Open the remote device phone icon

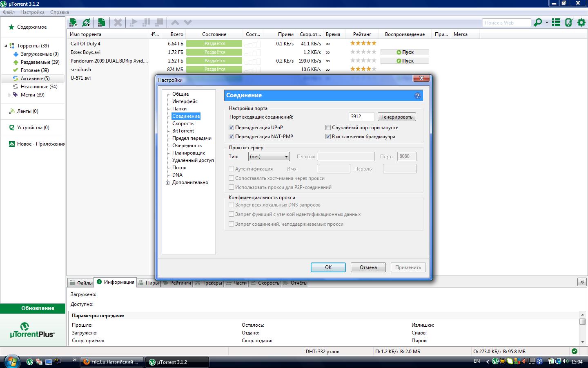(x=569, y=22)
